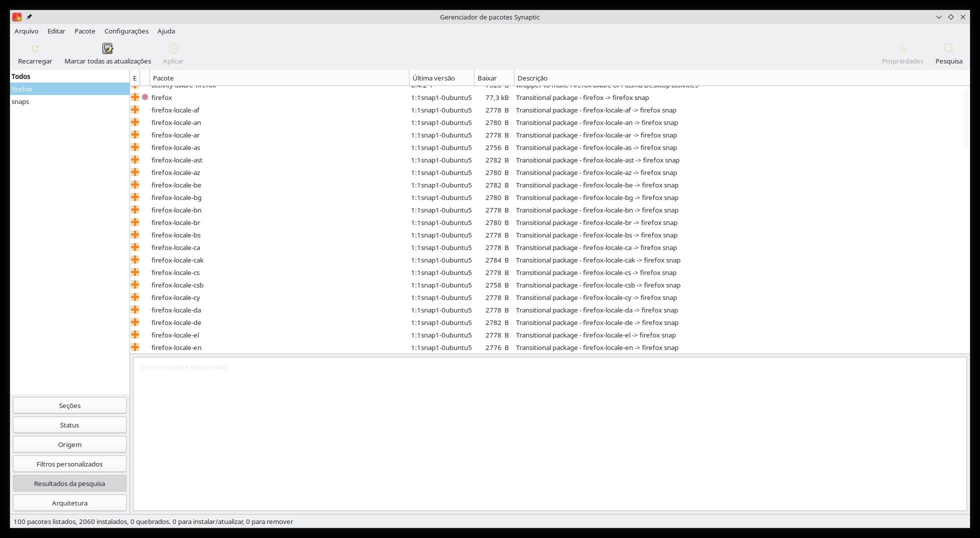
Task: Open the Arquivo menu
Action: coord(26,31)
